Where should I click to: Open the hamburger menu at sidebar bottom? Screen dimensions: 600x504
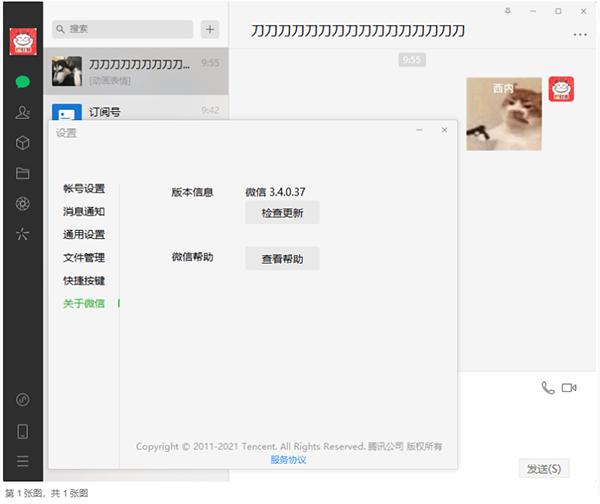pos(23,461)
